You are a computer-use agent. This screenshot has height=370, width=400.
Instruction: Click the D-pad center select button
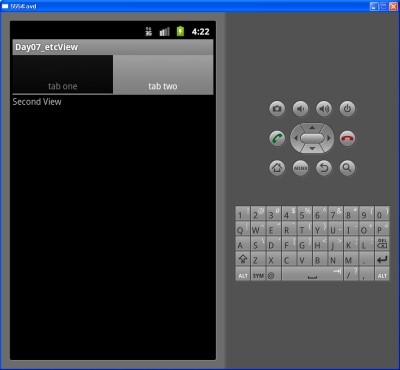pyautogui.click(x=312, y=138)
